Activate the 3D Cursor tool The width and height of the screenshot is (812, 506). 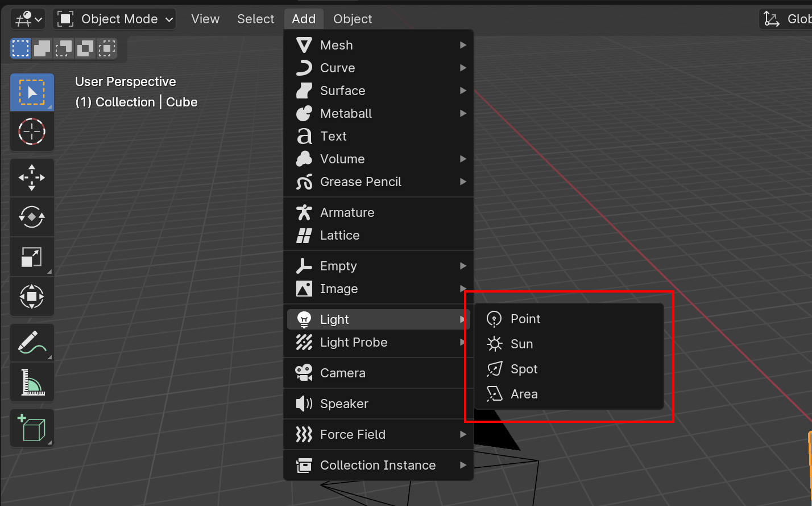32,131
